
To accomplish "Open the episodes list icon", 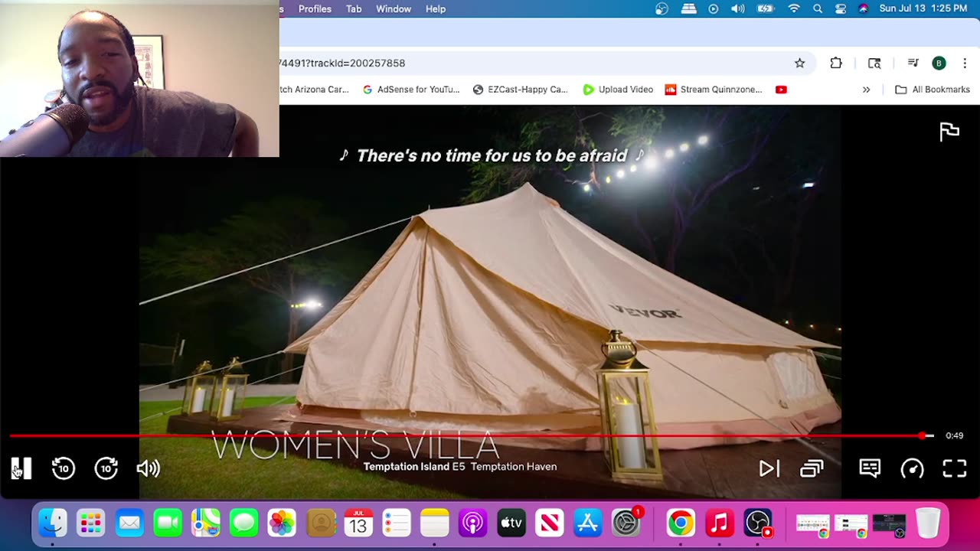I will tap(812, 468).
